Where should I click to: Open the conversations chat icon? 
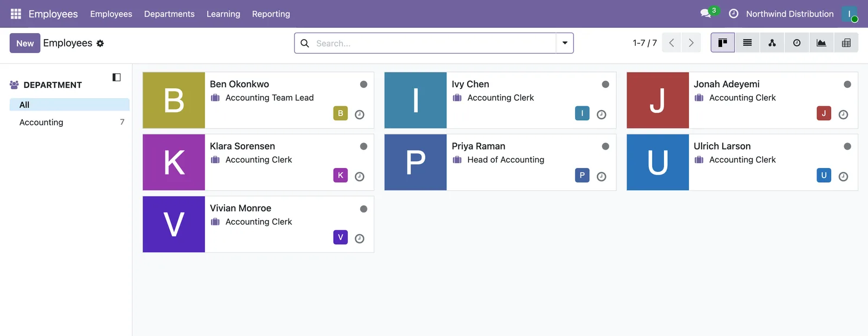tap(706, 14)
